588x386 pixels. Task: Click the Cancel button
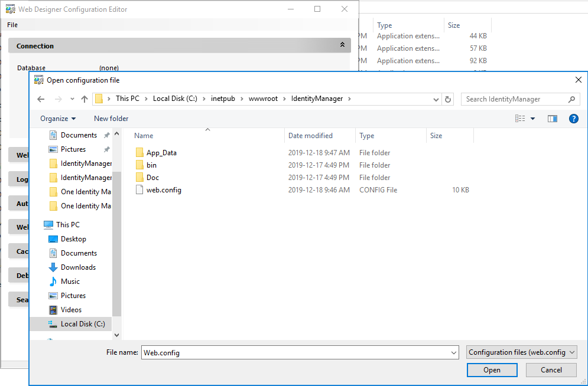pos(551,370)
